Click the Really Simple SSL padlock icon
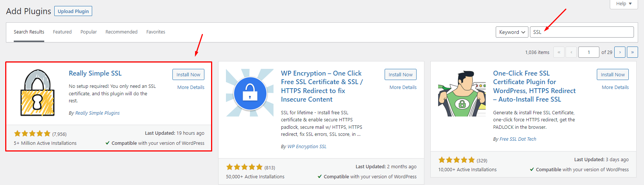This screenshot has height=185, width=644. pyautogui.click(x=37, y=93)
